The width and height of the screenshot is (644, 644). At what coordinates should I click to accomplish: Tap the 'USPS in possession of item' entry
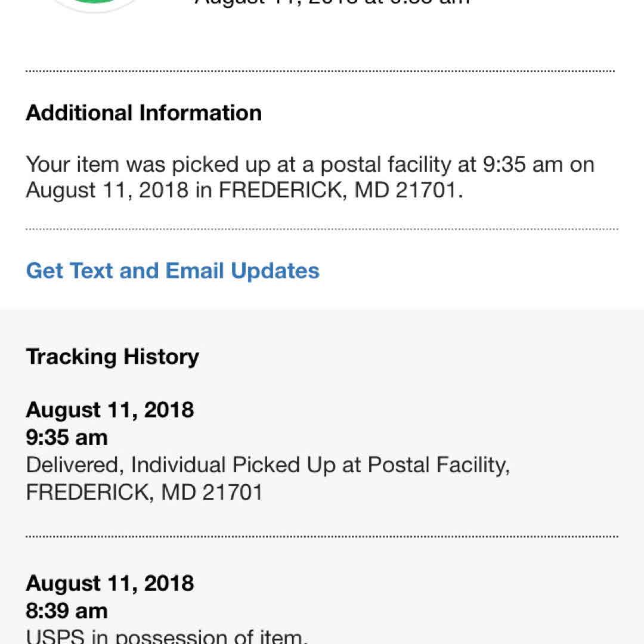167,636
